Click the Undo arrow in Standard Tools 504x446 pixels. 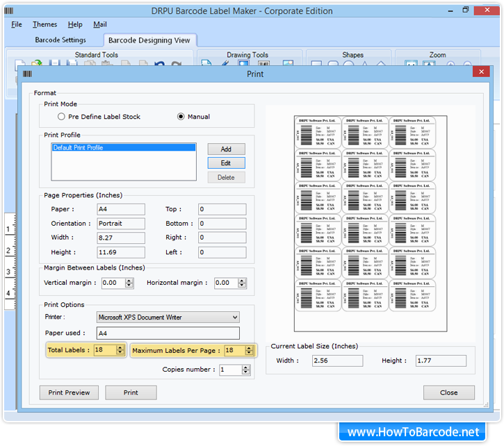(x=159, y=63)
